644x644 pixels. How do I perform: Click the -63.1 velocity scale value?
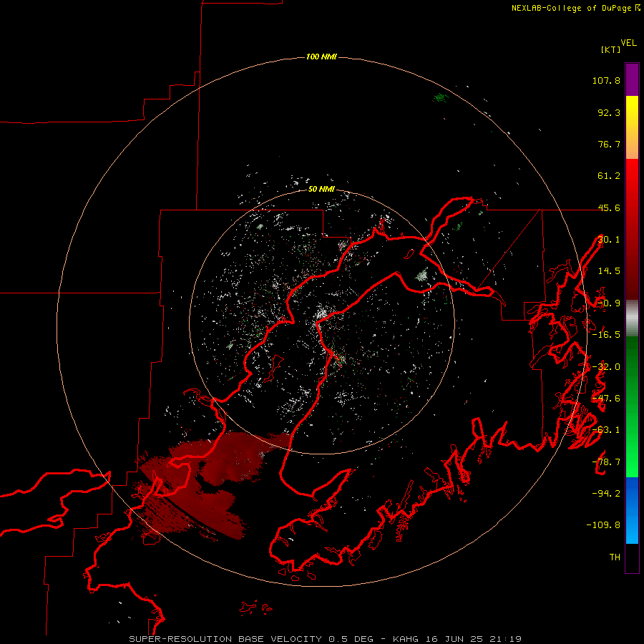[x=606, y=430]
